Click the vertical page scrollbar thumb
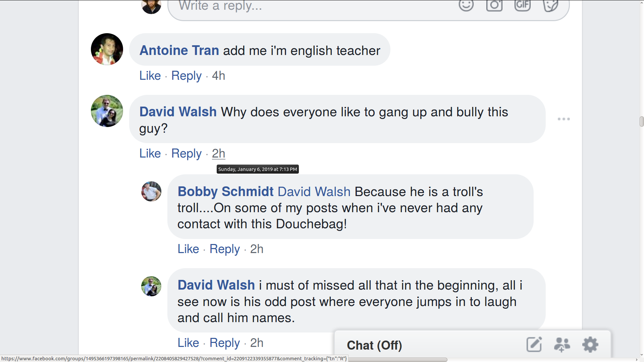 click(x=641, y=121)
